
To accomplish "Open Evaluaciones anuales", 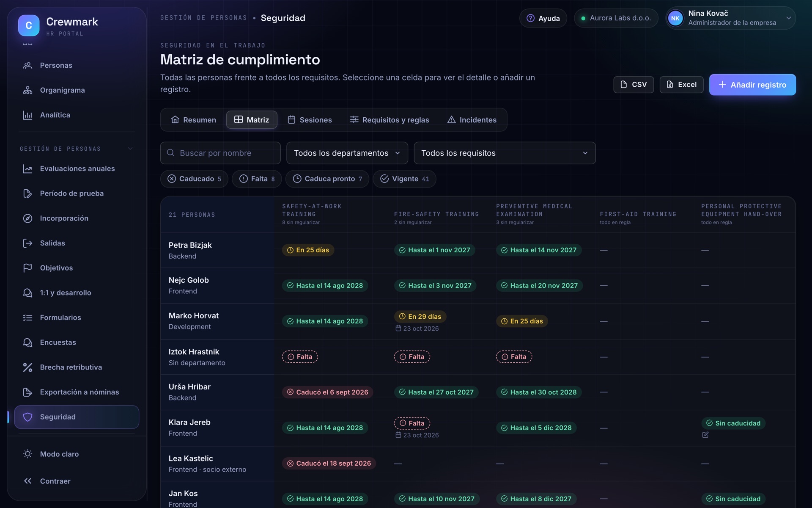I will (x=77, y=168).
